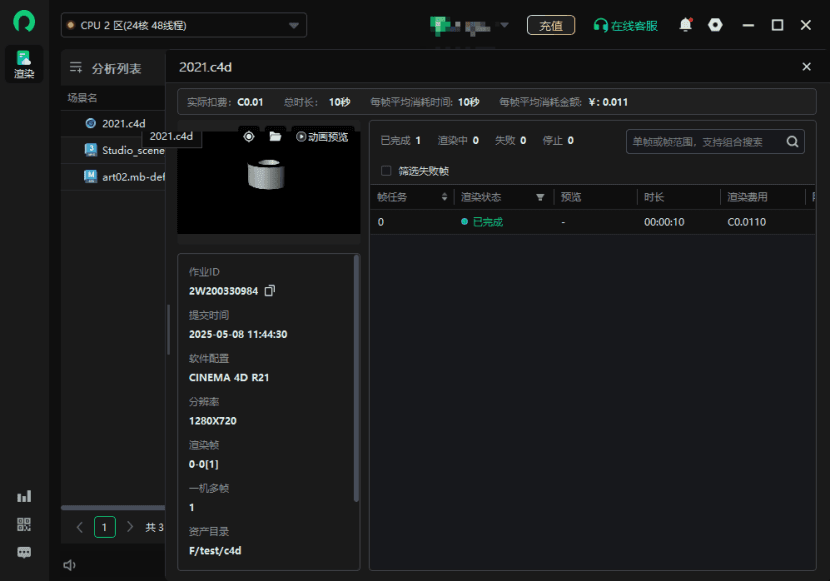
Task: Click the 场景名 column header
Action: pos(82,98)
